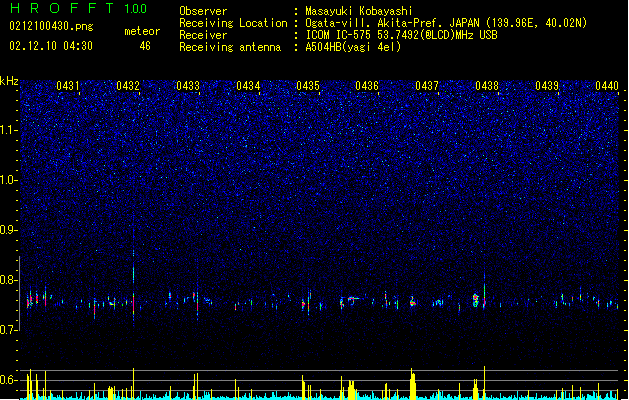Click the 1.0 kHz frequency label
This screenshot has width=629, height=400.
tap(9, 180)
